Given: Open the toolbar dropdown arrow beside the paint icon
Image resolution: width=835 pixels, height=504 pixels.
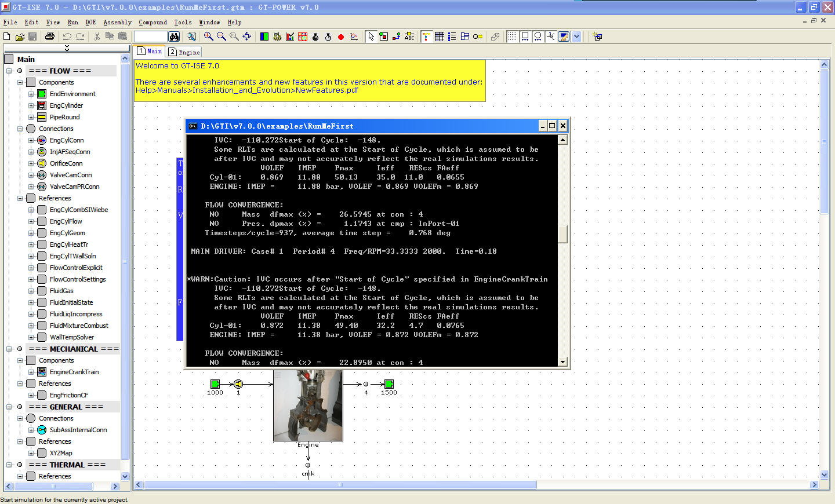Looking at the screenshot, I should pyautogui.click(x=576, y=36).
